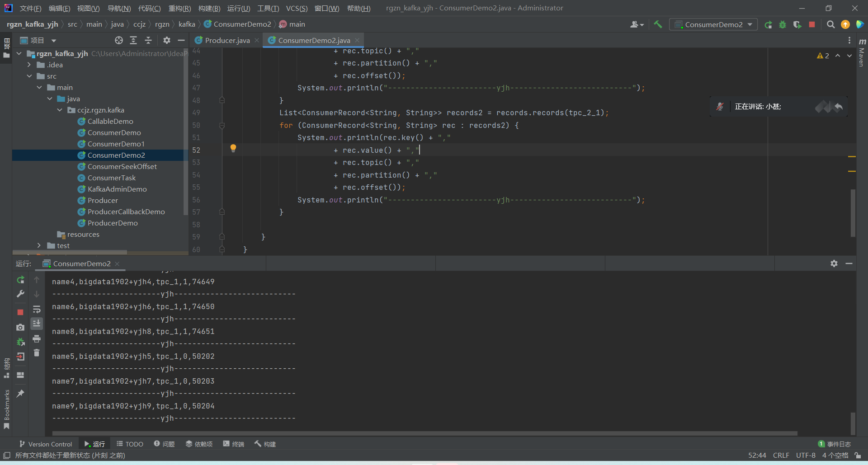This screenshot has width=868, height=465.
Task: Rerun ConsumerDemo2 in Run panel
Action: [x=20, y=280]
